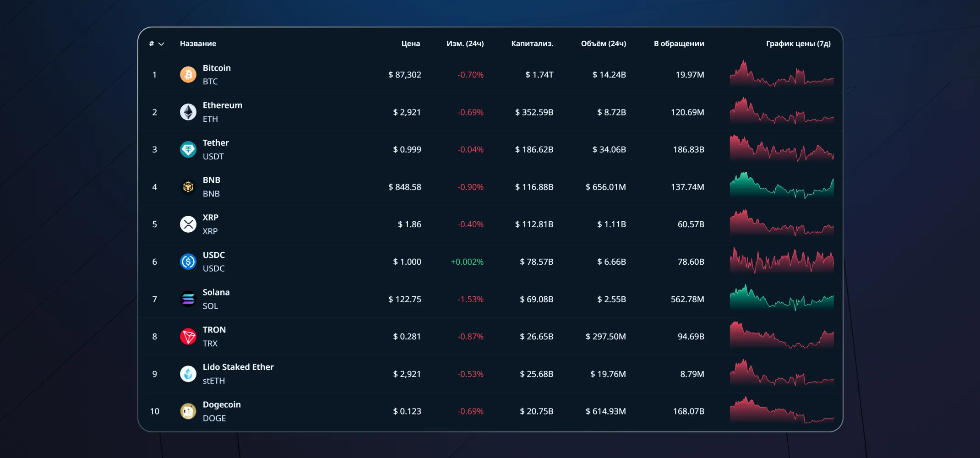This screenshot has width=980, height=458.
Task: Click the BNB coin icon
Action: tap(188, 187)
